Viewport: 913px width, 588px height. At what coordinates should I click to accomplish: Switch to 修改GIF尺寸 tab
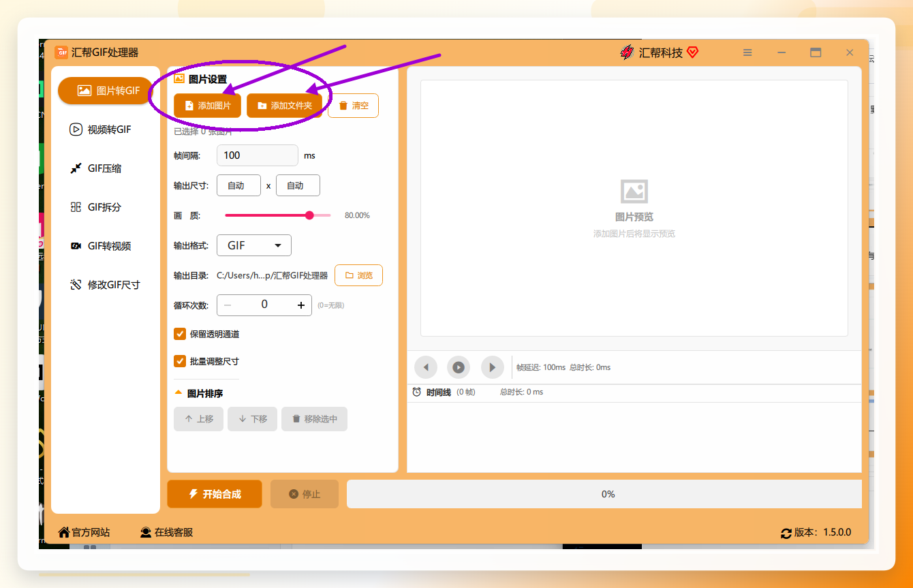point(106,285)
